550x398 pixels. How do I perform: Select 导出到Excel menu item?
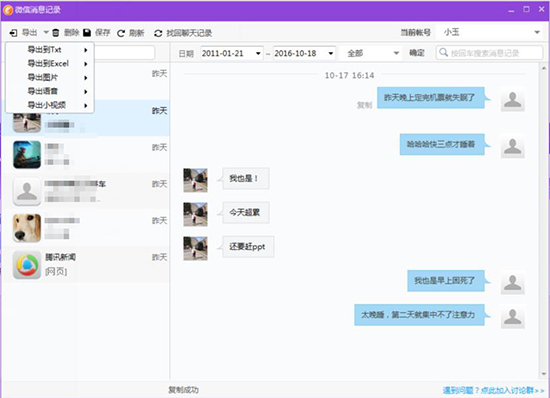coord(50,64)
